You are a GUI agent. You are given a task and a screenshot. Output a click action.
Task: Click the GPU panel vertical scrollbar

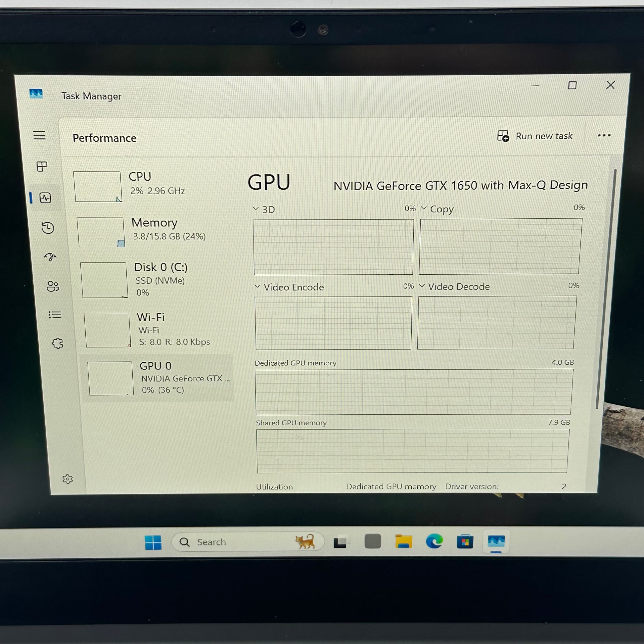(x=606, y=288)
